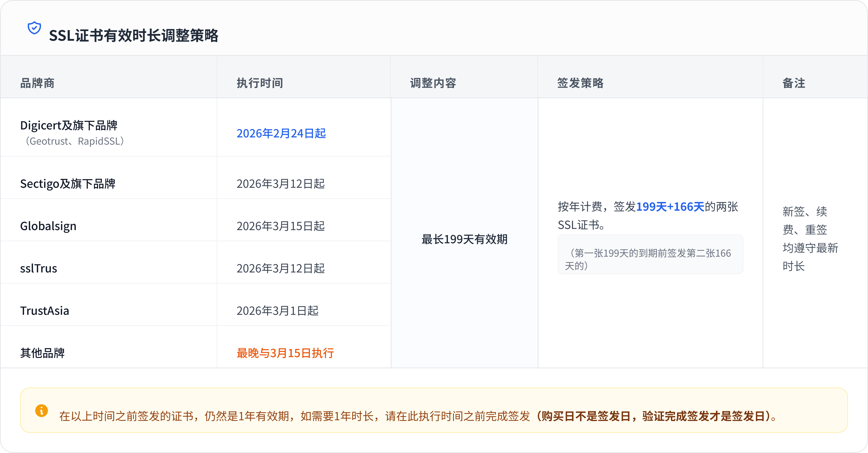
Task: Select the Digicert及旗下品牌 row
Action: [69, 126]
